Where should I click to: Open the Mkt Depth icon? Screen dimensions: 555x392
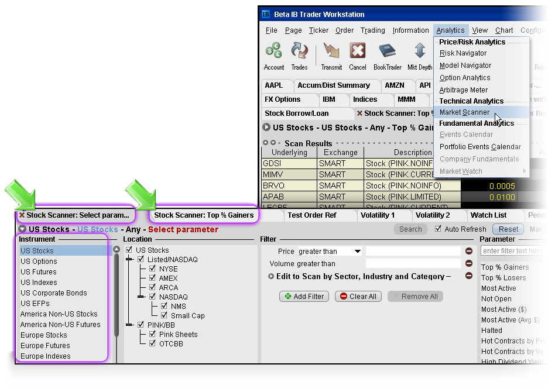[420, 56]
